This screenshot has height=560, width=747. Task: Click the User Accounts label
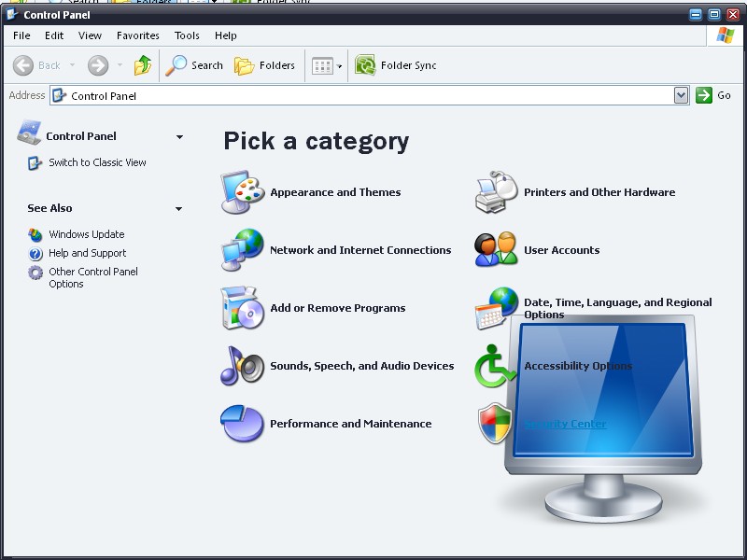[562, 250]
